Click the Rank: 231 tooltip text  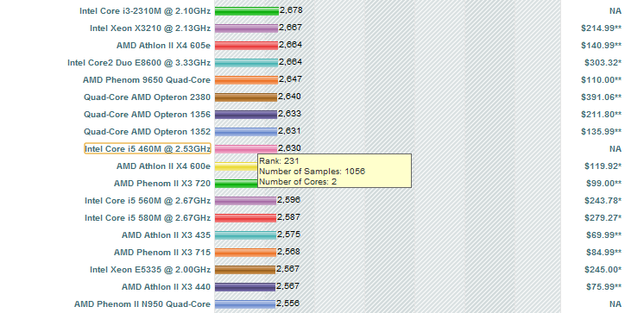(279, 161)
